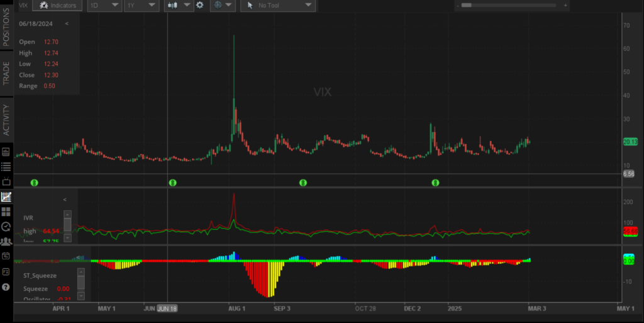Open the chart settings gear icon
Screen dimensions: 644x323
point(200,5)
